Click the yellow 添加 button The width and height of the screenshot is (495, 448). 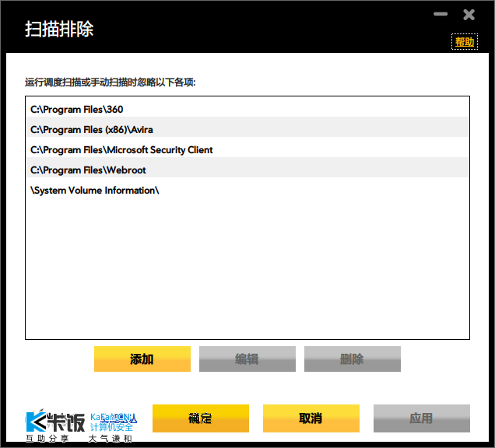click(142, 359)
